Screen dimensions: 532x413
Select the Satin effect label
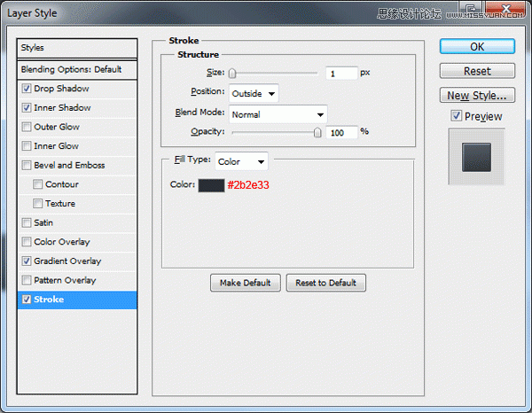43,222
